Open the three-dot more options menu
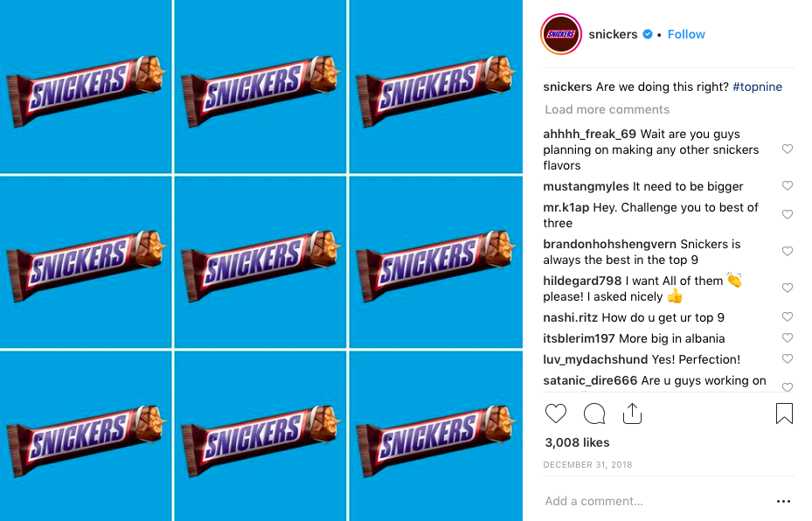 783,501
